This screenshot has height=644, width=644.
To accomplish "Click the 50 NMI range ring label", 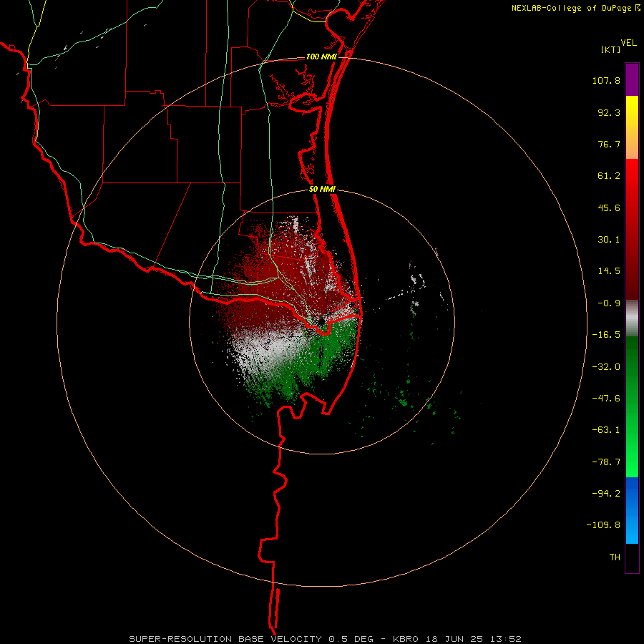I will point(323,189).
